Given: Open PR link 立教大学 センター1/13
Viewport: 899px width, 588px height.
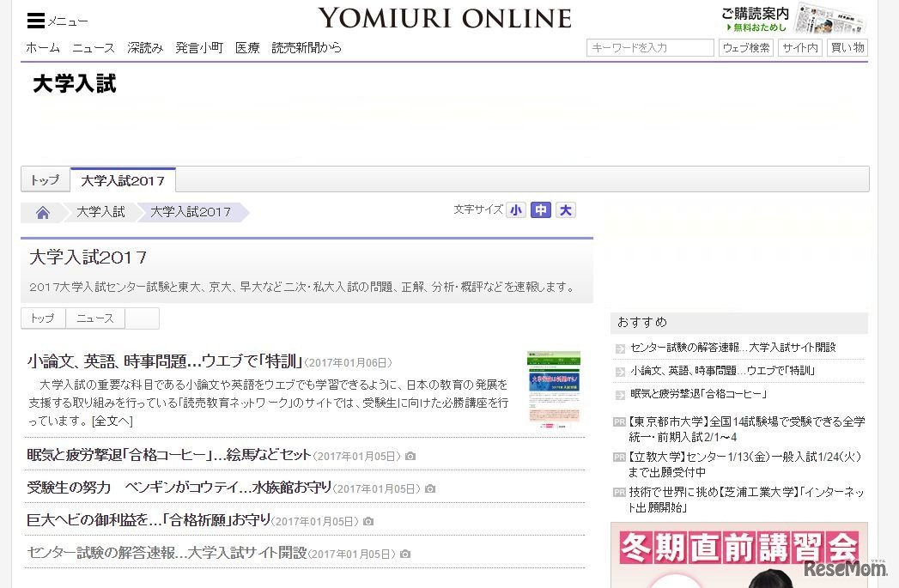Looking at the screenshot, I should tap(744, 464).
